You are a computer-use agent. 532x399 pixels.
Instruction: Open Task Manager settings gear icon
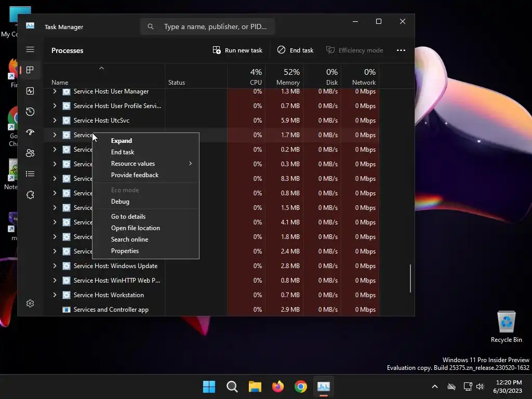30,303
